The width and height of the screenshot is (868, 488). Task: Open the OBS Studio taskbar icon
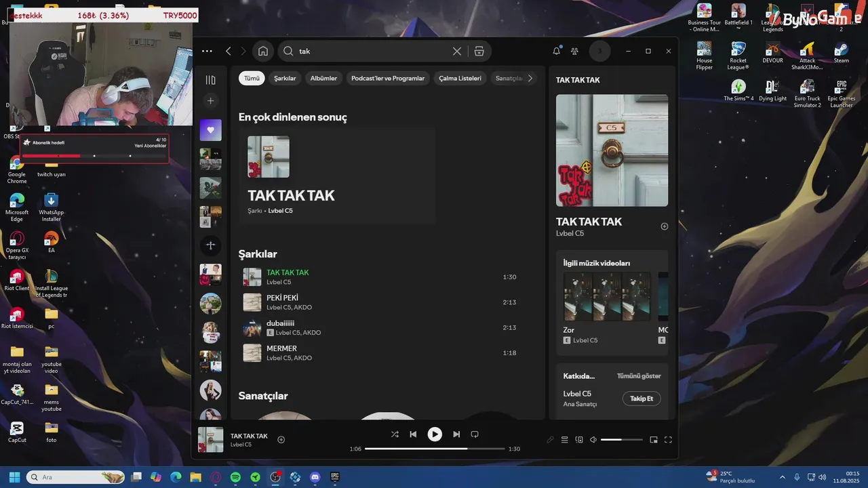(x=275, y=477)
